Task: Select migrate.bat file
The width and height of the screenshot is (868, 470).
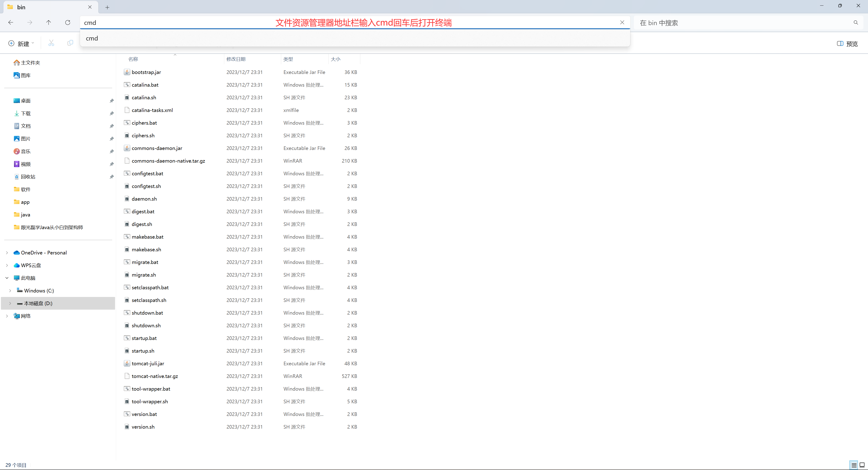Action: (145, 262)
